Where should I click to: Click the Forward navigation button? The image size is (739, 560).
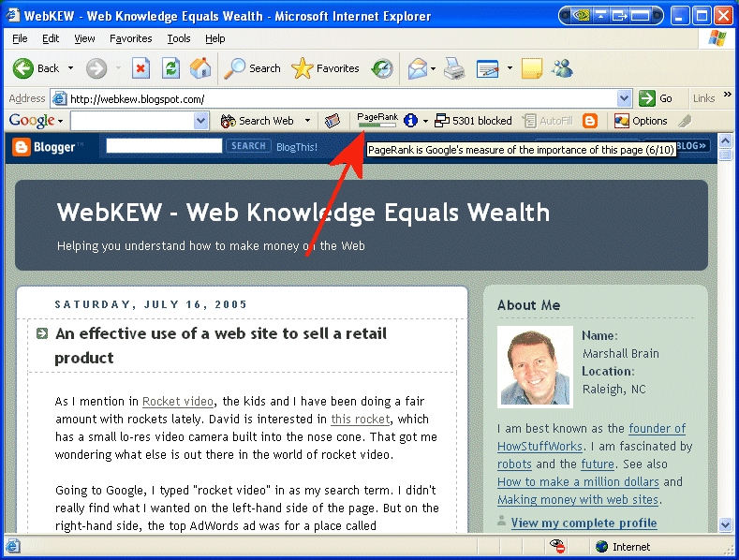[x=96, y=68]
